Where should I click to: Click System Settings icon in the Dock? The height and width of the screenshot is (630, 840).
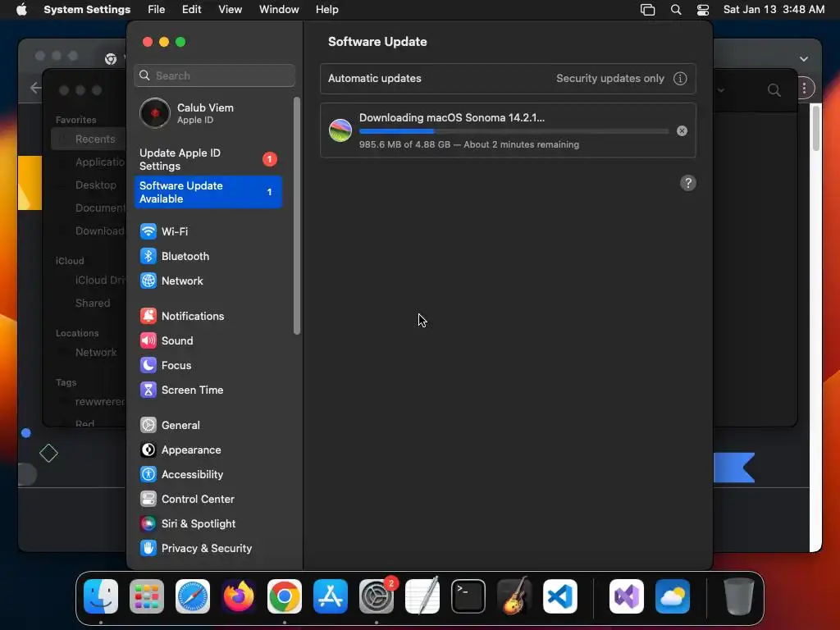[377, 596]
